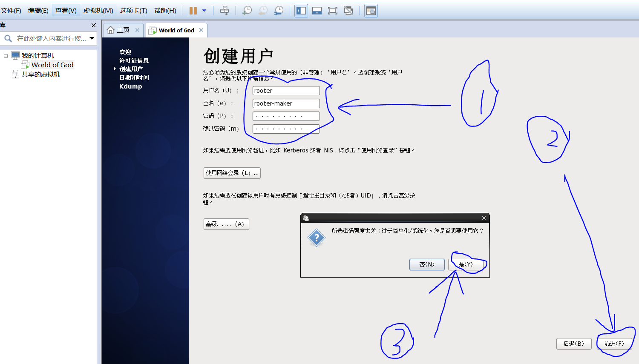639x364 pixels.
Task: Collapse the 我的计算机 tree node
Action: click(x=6, y=56)
